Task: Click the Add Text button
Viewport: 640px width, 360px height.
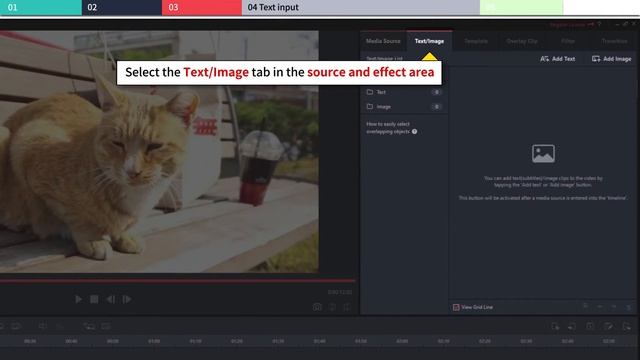Action: pos(558,59)
